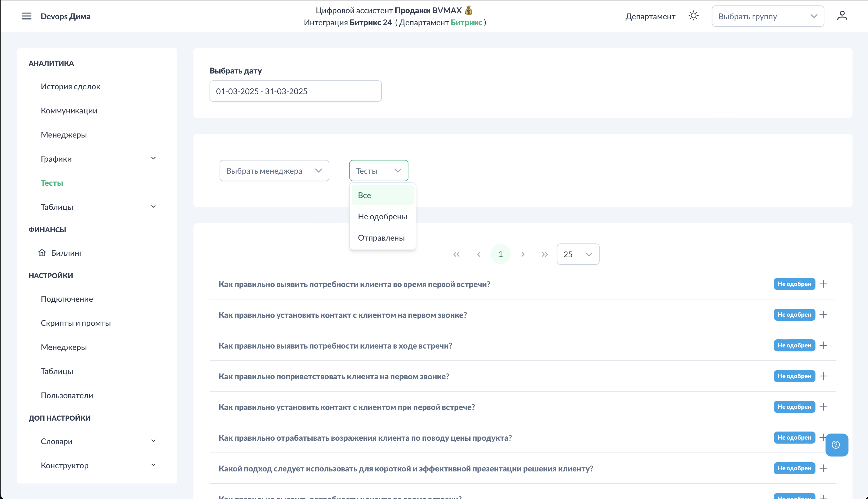Go to the last page arrows
The width and height of the screenshot is (868, 499).
[544, 254]
